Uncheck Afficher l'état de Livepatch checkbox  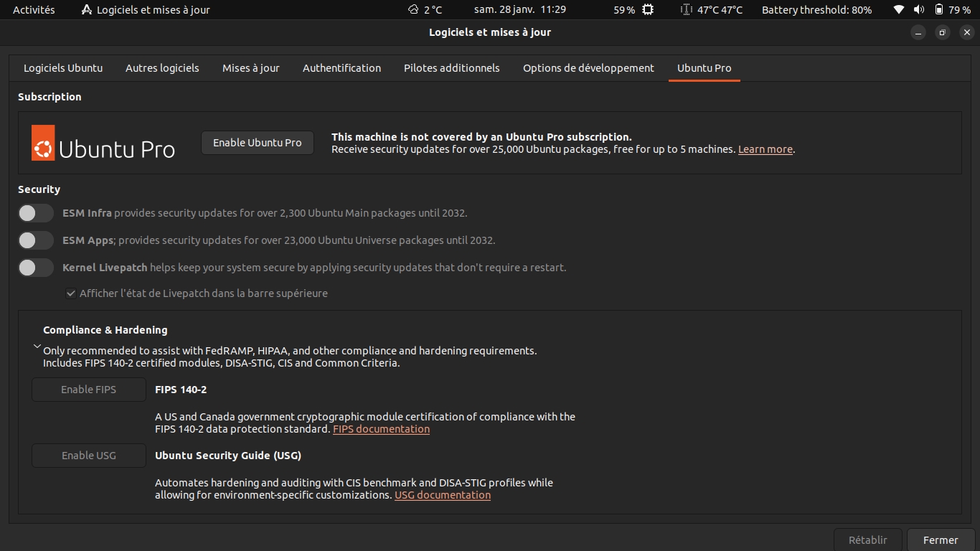(71, 293)
